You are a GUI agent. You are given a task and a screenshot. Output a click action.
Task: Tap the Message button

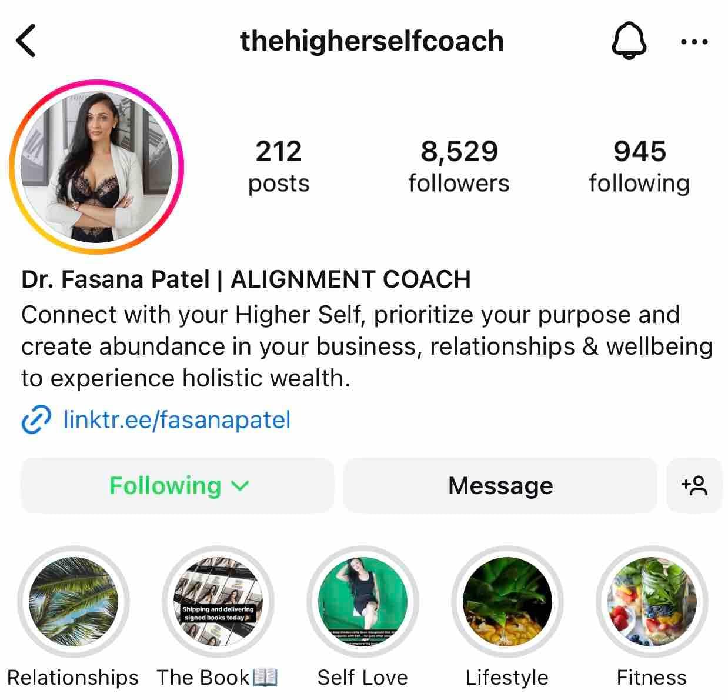[x=500, y=486]
